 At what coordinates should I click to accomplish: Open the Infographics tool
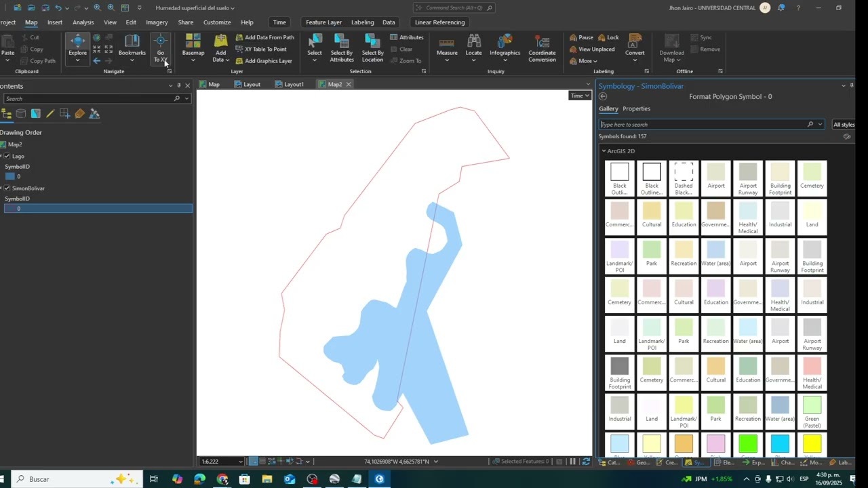click(505, 47)
